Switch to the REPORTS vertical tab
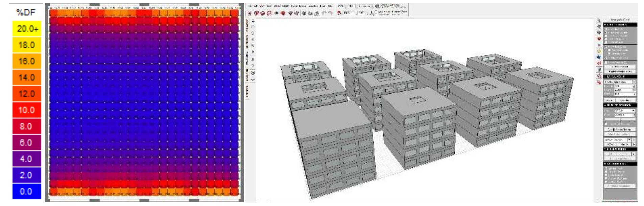 click(x=247, y=91)
